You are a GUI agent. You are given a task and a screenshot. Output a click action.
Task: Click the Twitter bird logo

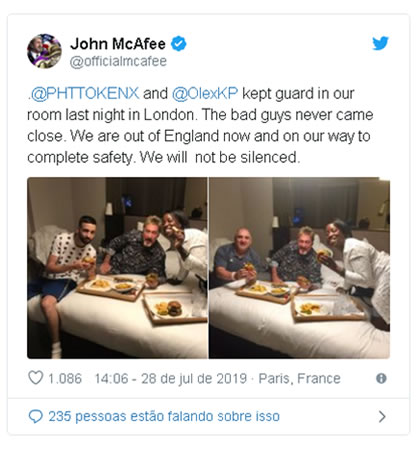(x=380, y=43)
